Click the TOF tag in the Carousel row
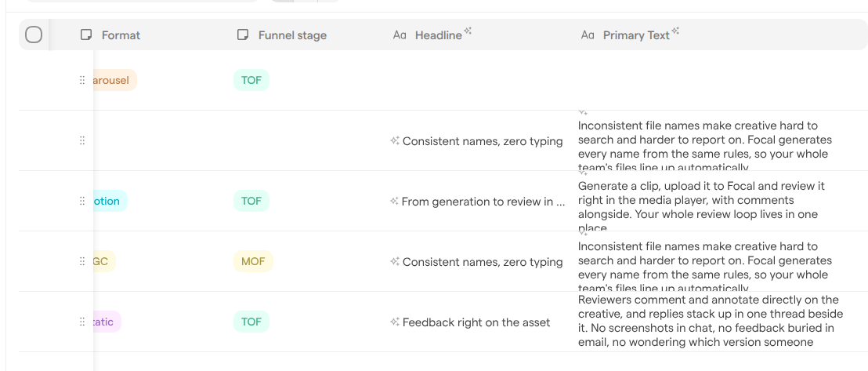 pos(251,81)
